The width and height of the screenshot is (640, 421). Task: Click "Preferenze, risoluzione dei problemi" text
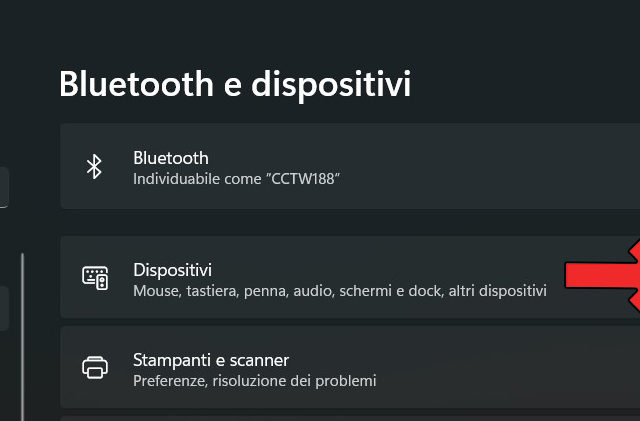pos(254,380)
